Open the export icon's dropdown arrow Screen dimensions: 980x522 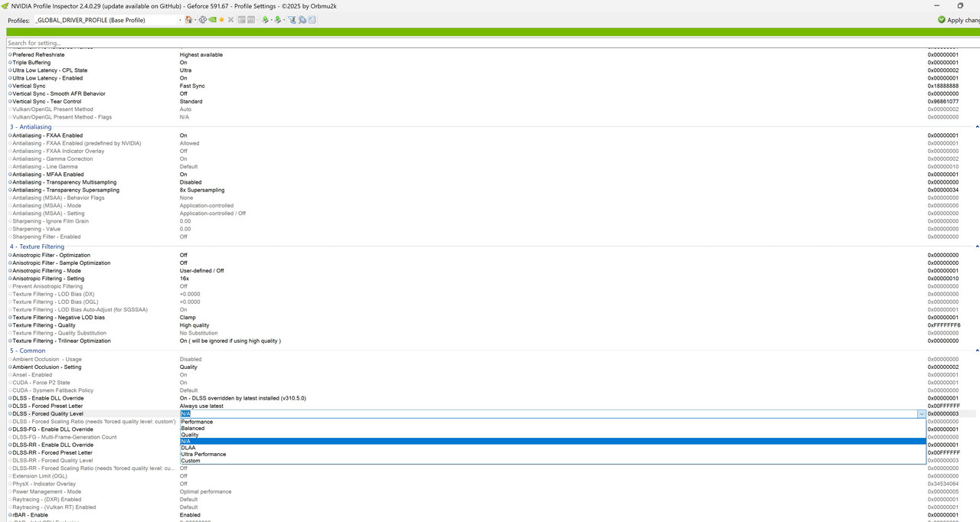click(271, 20)
